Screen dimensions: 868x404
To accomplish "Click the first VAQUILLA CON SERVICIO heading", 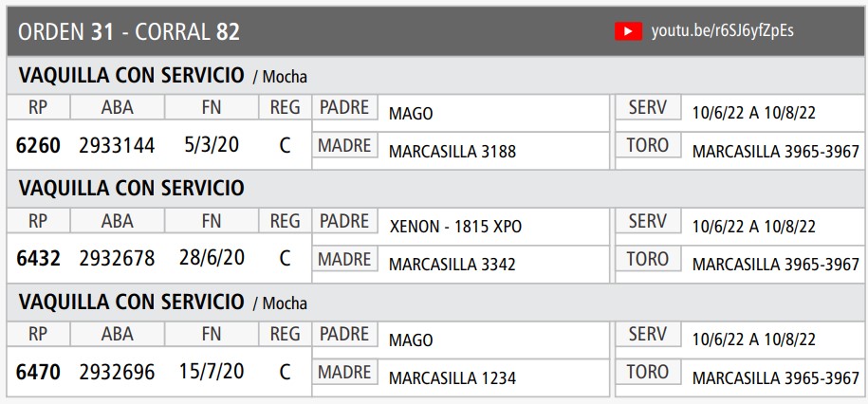I will coord(131,75).
